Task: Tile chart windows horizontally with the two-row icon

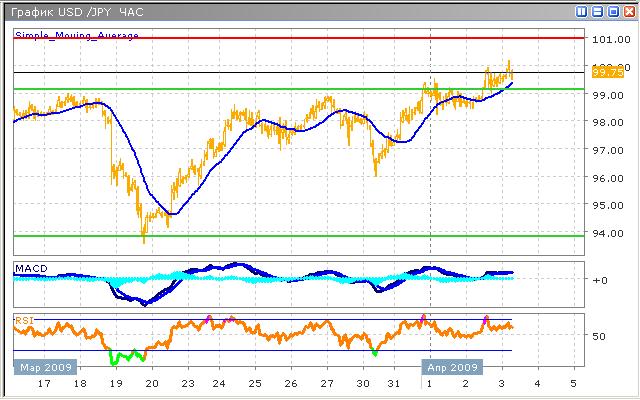Action: (597, 12)
